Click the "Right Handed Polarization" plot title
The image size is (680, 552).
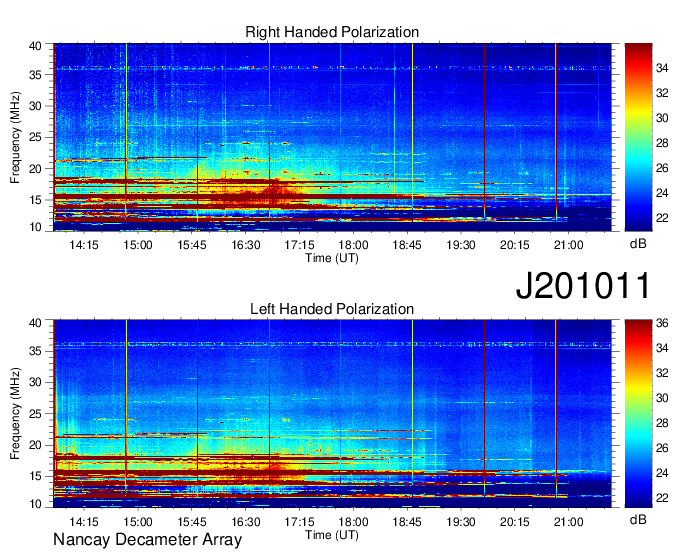(x=332, y=32)
